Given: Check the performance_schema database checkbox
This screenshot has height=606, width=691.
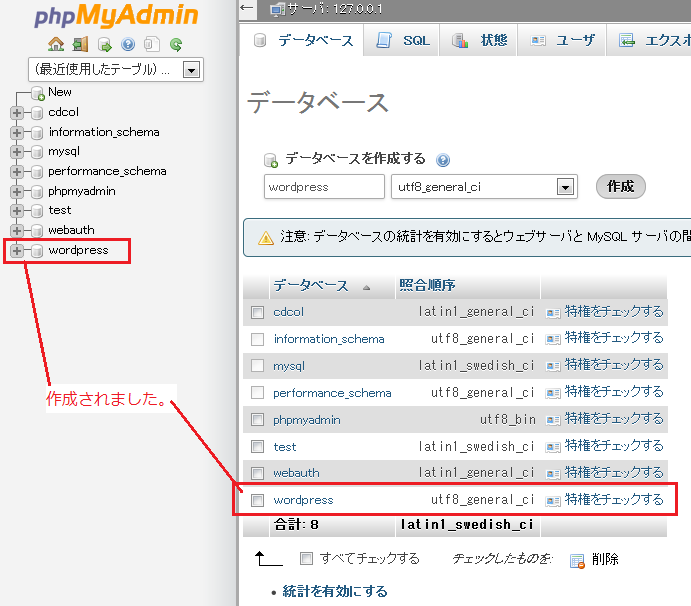Looking at the screenshot, I should tap(257, 393).
